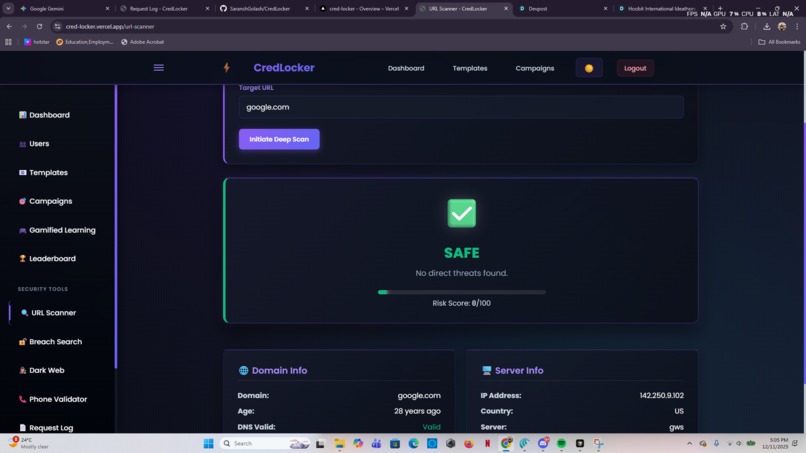Open Windows Start menu
This screenshot has width=806, height=453.
click(x=208, y=443)
